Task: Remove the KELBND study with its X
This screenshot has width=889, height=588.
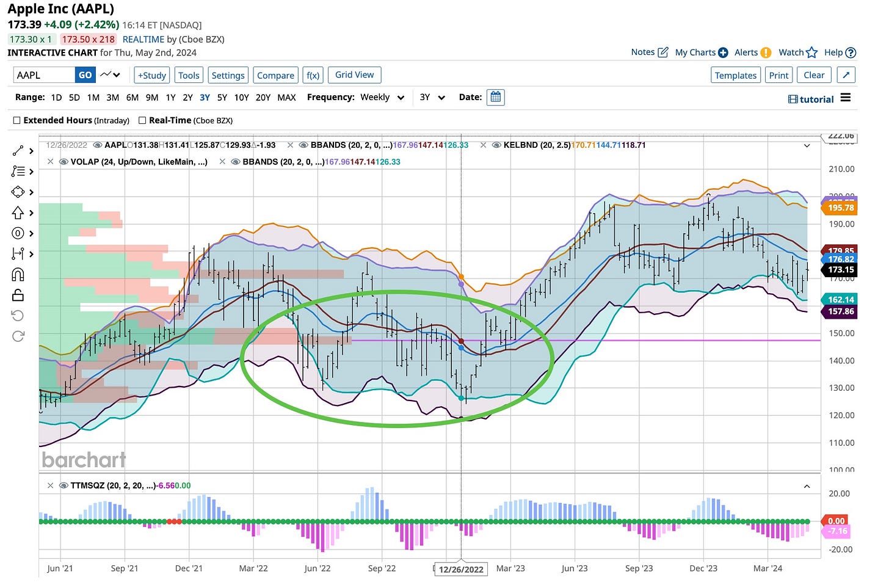Action: 484,145
